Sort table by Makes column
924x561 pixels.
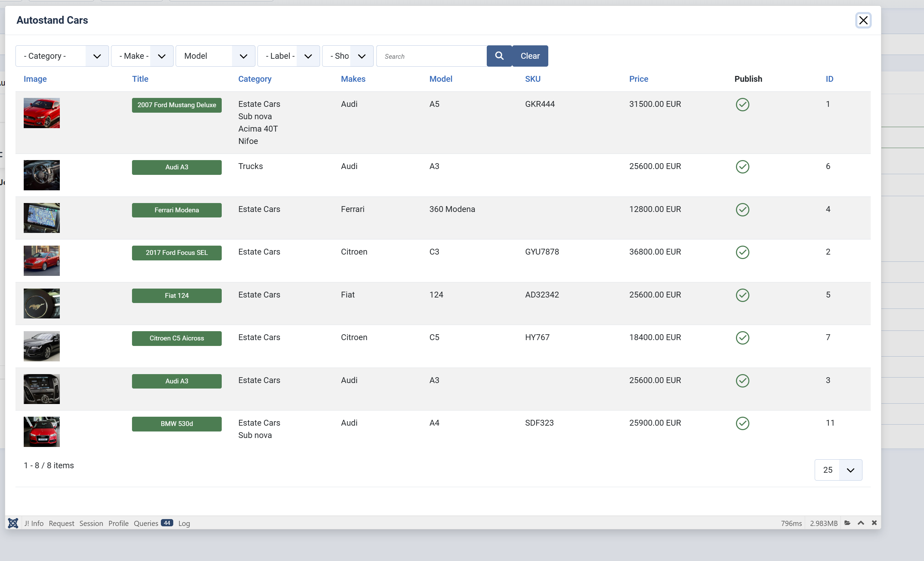coord(353,79)
